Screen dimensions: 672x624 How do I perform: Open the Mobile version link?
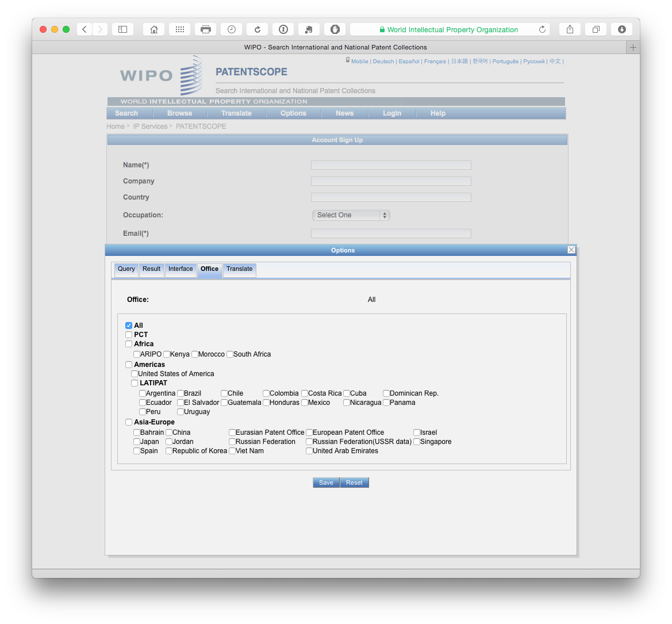pos(360,62)
